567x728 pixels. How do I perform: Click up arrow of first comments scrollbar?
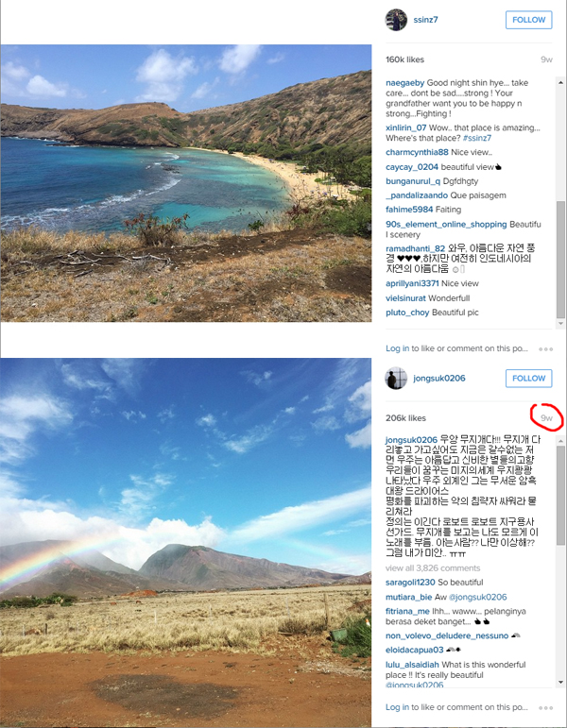click(560, 82)
